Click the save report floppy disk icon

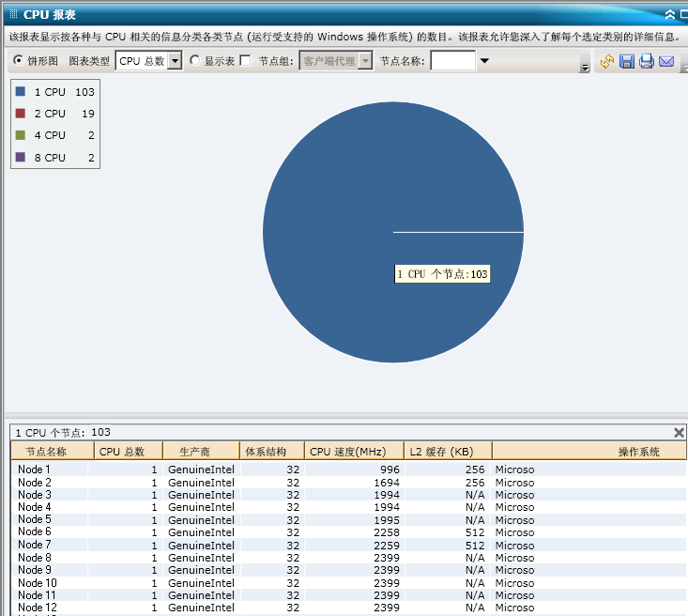tap(627, 62)
